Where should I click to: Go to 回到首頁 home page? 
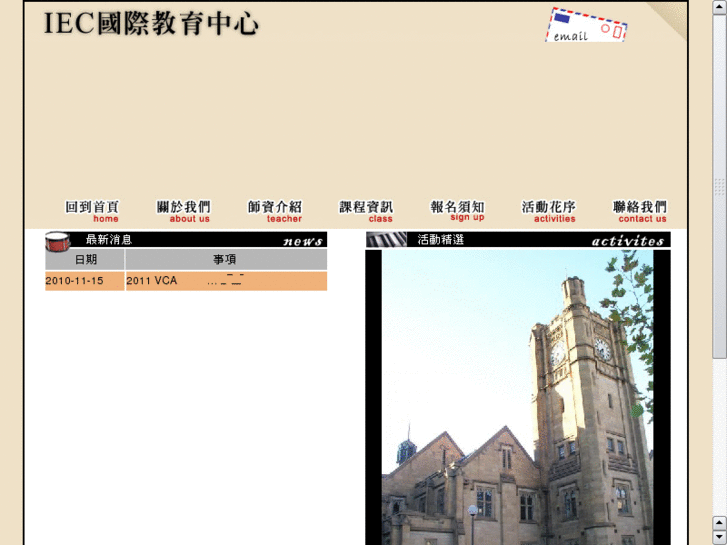click(92, 212)
